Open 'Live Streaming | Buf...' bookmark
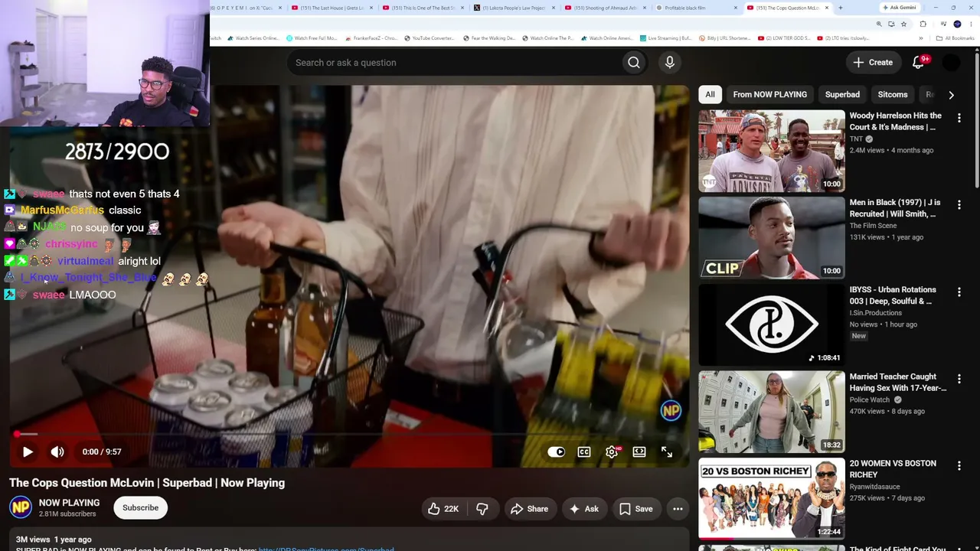 665,38
